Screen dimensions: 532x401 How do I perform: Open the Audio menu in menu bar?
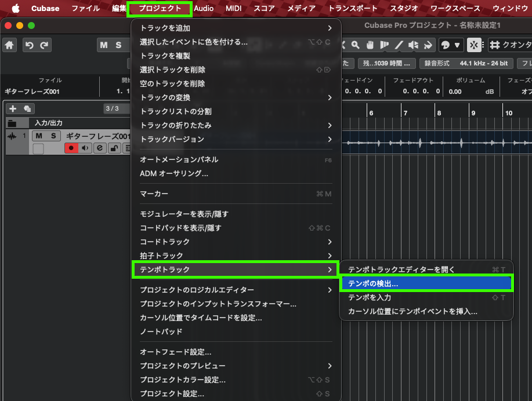coord(204,9)
